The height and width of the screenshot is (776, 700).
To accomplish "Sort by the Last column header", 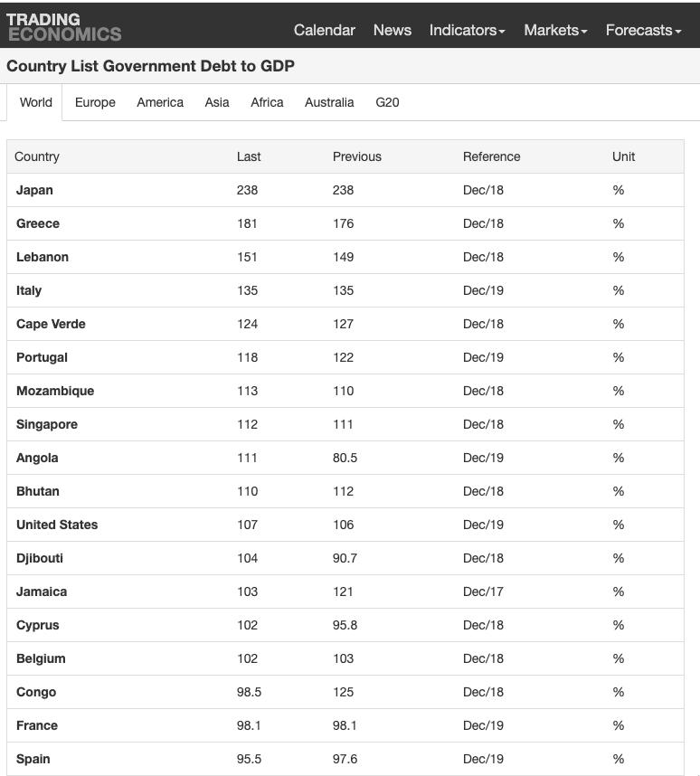I will click(249, 156).
